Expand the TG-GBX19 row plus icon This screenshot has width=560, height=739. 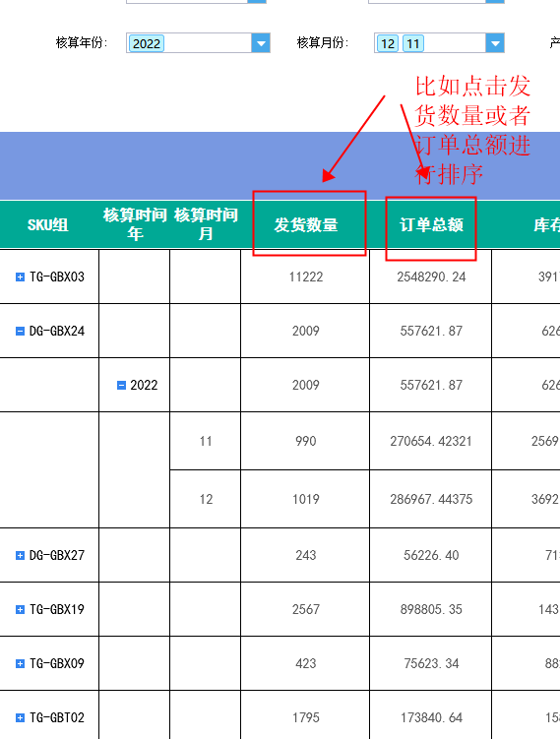(20, 610)
